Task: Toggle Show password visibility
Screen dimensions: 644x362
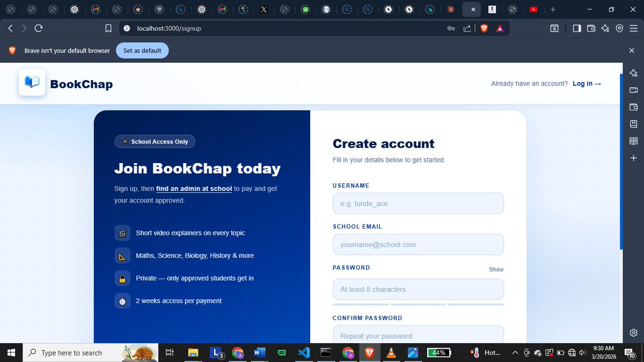Action: point(496,269)
